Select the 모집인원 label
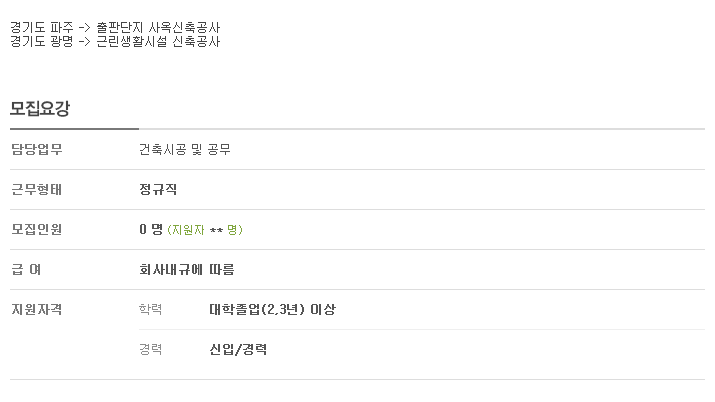This screenshot has height=402, width=715. [x=36, y=229]
